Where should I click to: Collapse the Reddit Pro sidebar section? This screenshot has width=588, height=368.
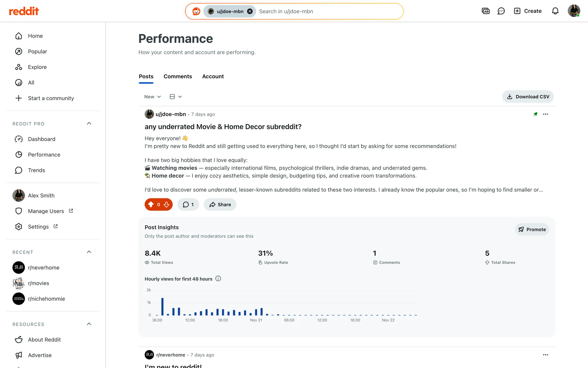pyautogui.click(x=89, y=124)
